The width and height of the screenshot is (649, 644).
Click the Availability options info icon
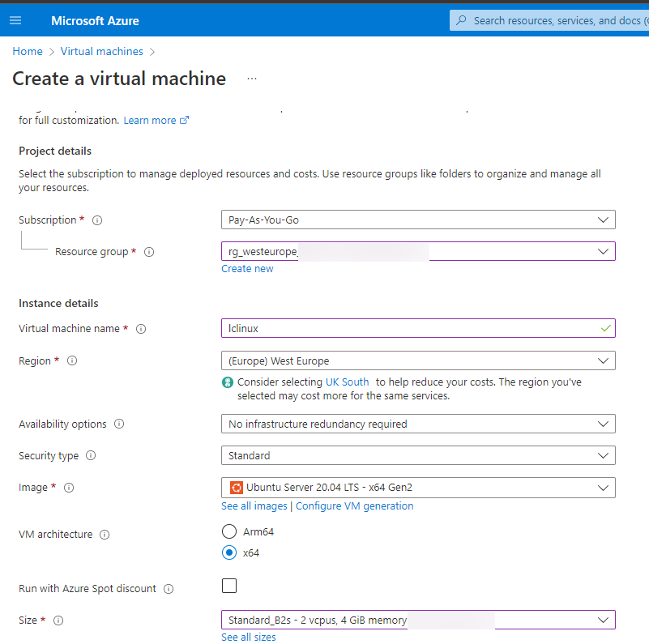(x=119, y=424)
